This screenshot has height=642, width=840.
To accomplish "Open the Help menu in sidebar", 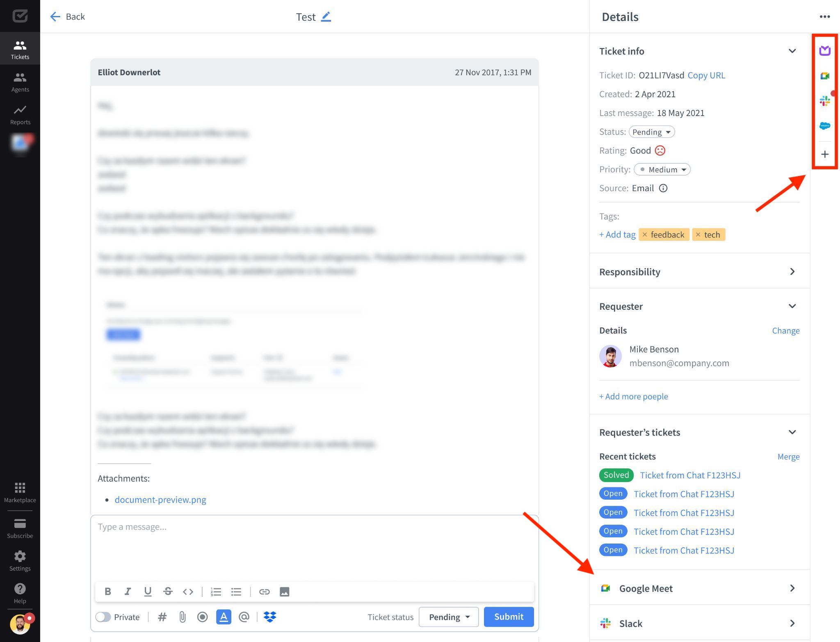I will (x=20, y=593).
